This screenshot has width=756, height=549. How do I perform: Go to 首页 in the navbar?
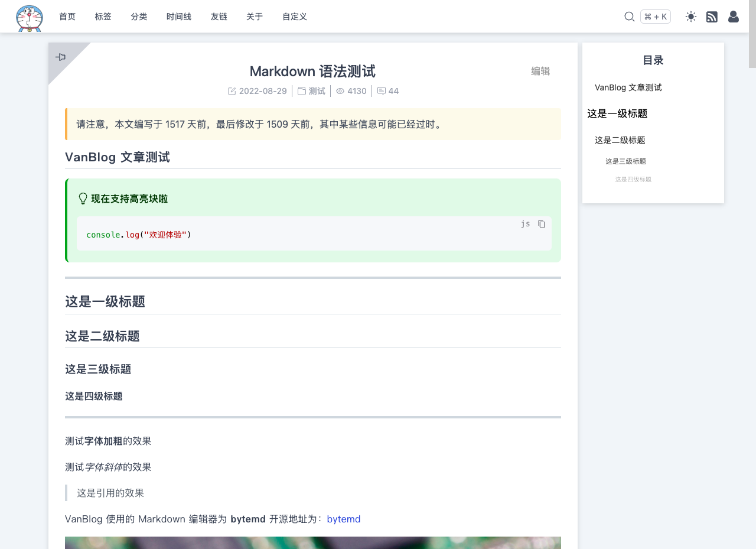[67, 17]
